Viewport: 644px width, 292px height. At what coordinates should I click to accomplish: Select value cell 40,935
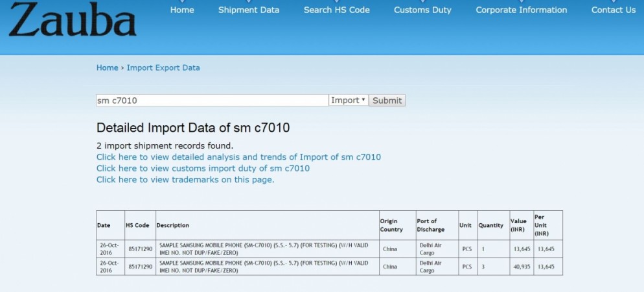coord(522,267)
